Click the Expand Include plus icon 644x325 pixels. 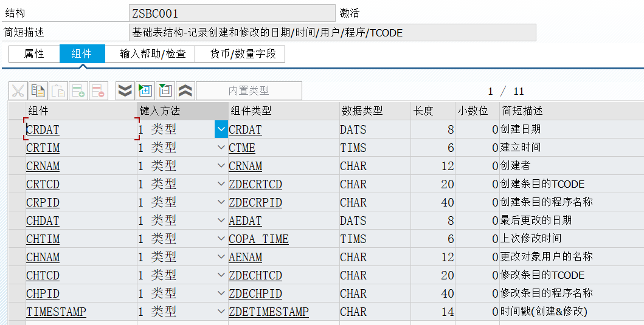coord(145,91)
